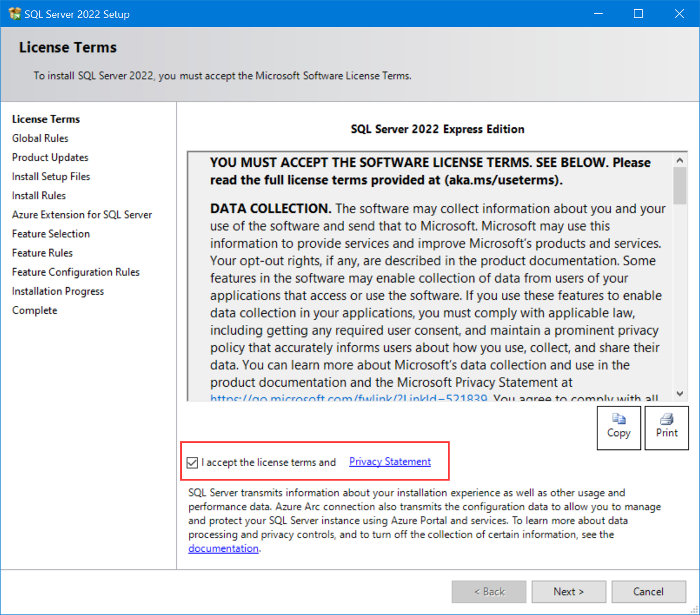Select the Feature Selection step
The image size is (700, 615).
pyautogui.click(x=51, y=233)
